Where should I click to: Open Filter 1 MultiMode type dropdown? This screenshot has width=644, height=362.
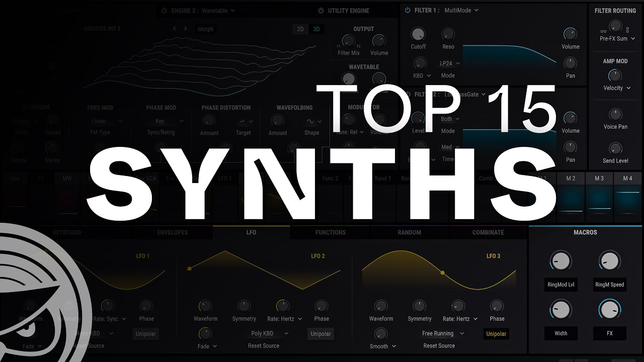[461, 10]
